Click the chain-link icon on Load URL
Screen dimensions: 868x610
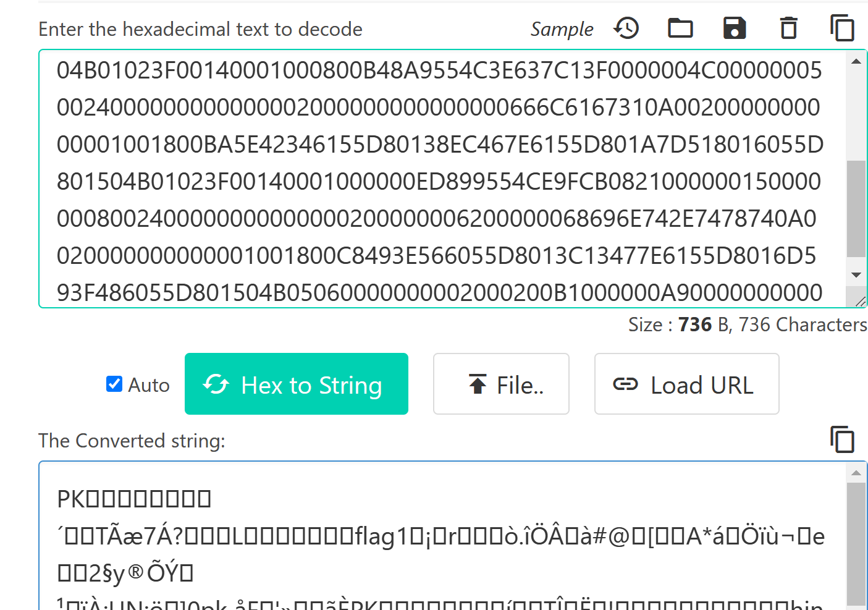click(x=625, y=384)
